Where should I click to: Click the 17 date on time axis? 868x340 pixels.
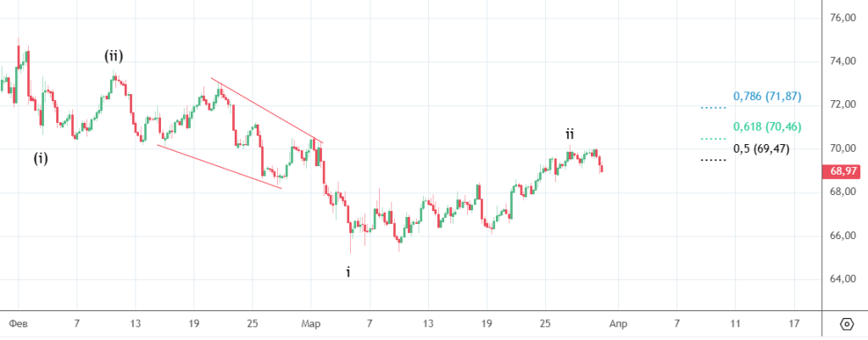tap(793, 323)
